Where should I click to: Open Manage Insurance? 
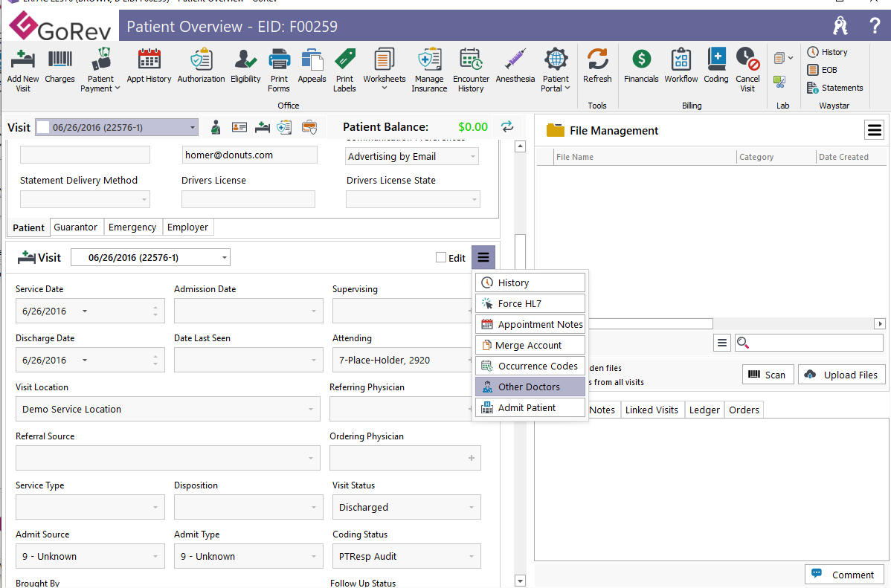429,70
